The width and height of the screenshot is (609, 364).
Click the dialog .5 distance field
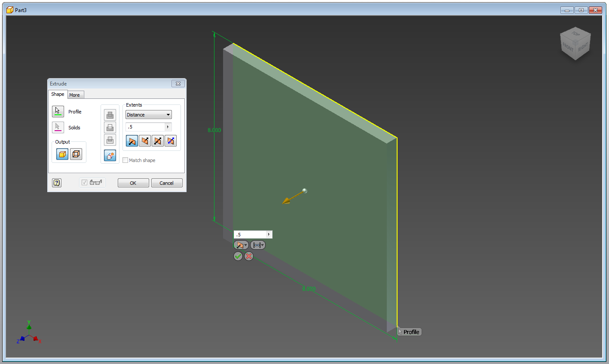(x=145, y=127)
